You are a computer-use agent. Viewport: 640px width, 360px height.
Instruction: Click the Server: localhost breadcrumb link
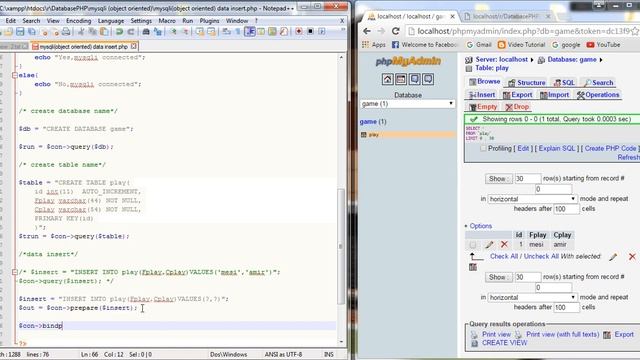click(x=501, y=60)
